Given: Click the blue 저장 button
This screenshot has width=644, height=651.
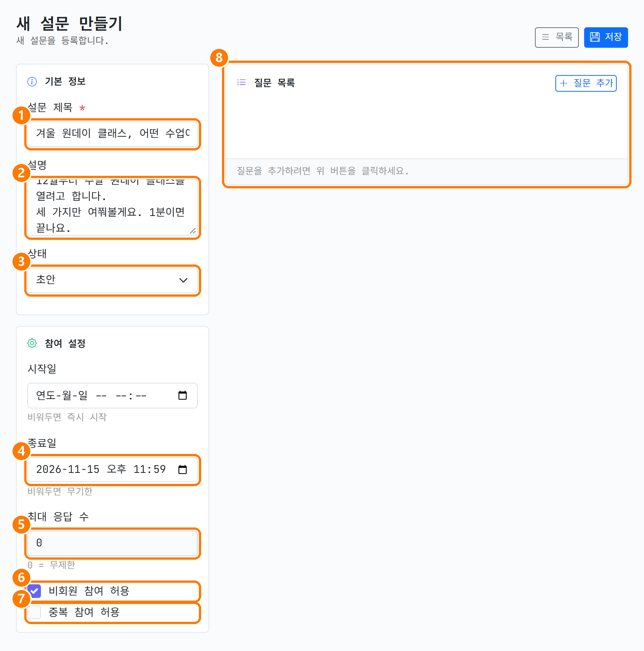Looking at the screenshot, I should pyautogui.click(x=606, y=37).
